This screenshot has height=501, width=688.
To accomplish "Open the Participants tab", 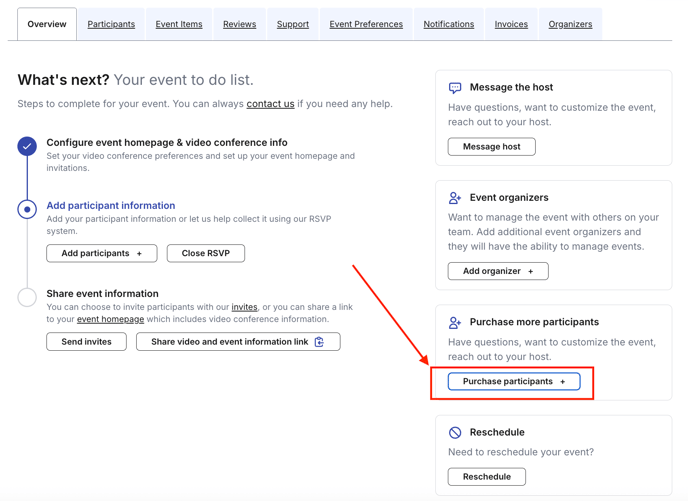I will tap(111, 24).
